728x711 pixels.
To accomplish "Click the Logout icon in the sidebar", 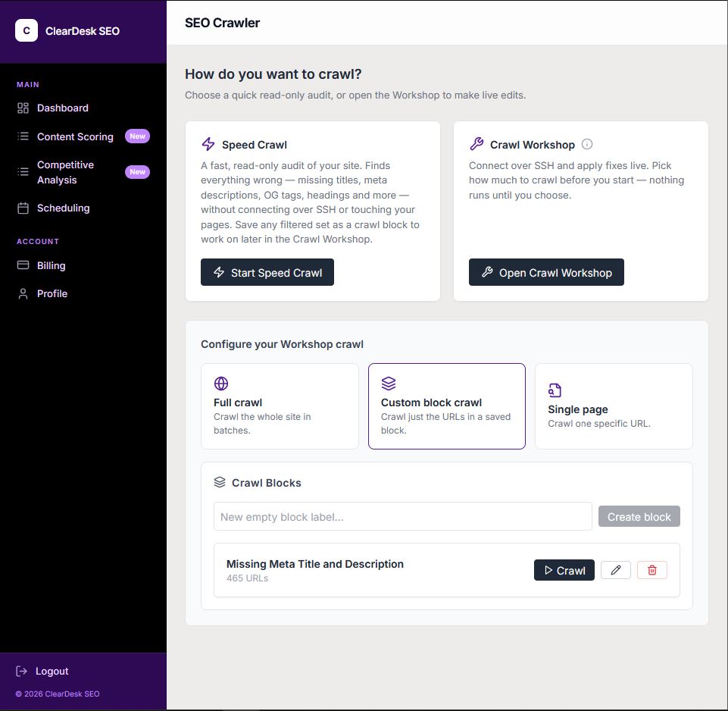I will 21,671.
